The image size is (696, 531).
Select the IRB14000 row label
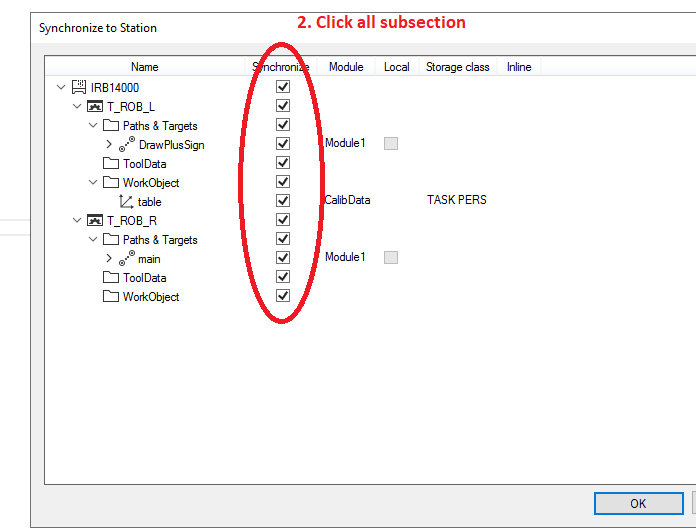pos(115,87)
